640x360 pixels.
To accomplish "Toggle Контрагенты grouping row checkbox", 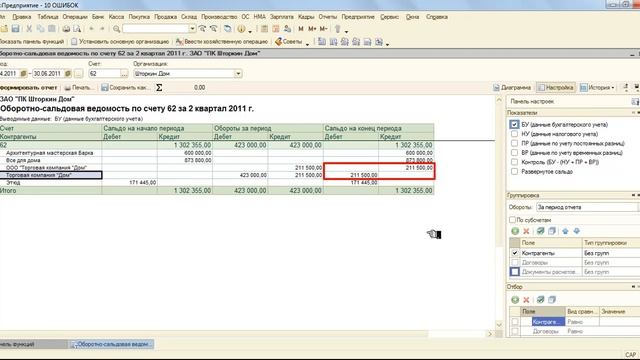I will click(x=515, y=253).
